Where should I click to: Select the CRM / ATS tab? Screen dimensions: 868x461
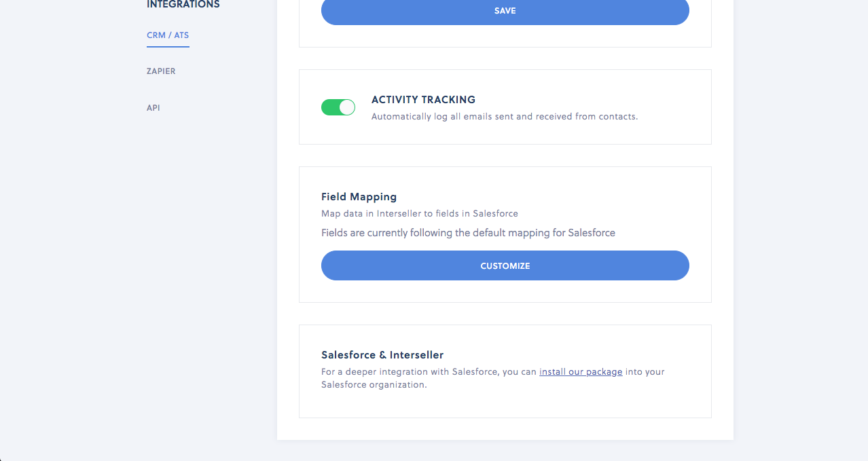[x=168, y=35]
